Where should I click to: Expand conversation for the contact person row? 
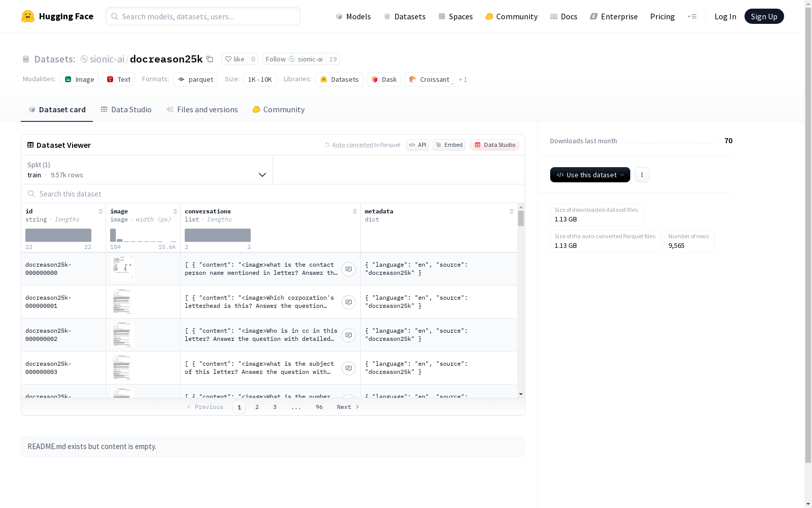349,269
